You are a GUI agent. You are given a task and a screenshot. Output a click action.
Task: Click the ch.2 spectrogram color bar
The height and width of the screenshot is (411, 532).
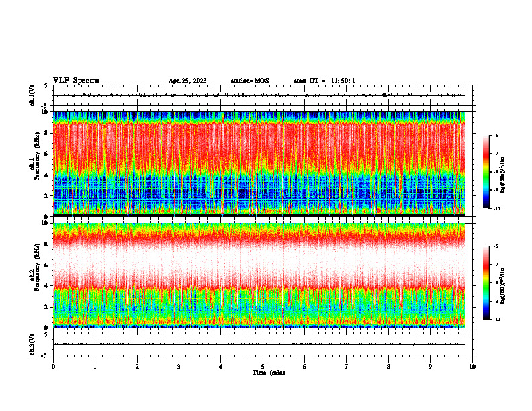[486, 283]
